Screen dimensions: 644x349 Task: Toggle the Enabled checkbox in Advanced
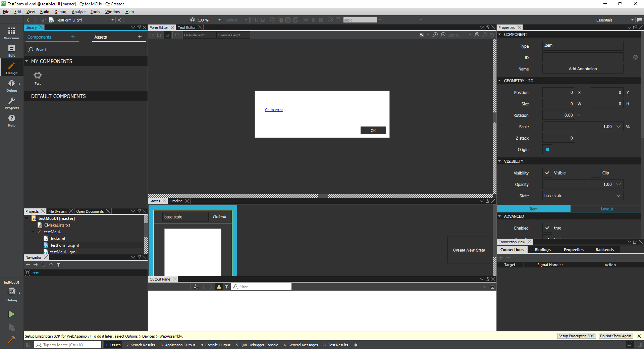(x=547, y=228)
